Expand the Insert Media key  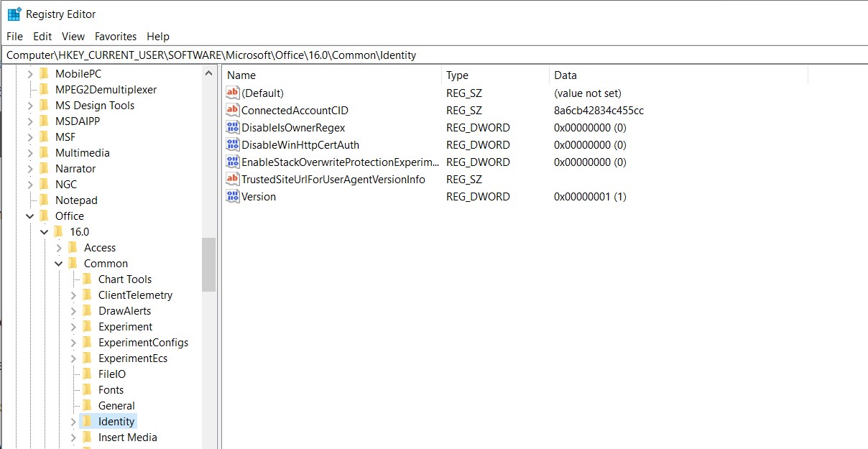(x=73, y=437)
